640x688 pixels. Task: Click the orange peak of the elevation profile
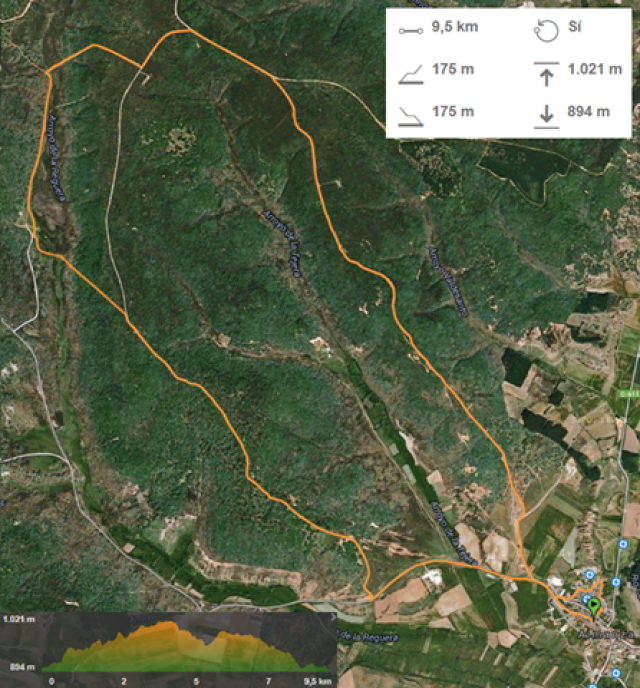coord(169,624)
